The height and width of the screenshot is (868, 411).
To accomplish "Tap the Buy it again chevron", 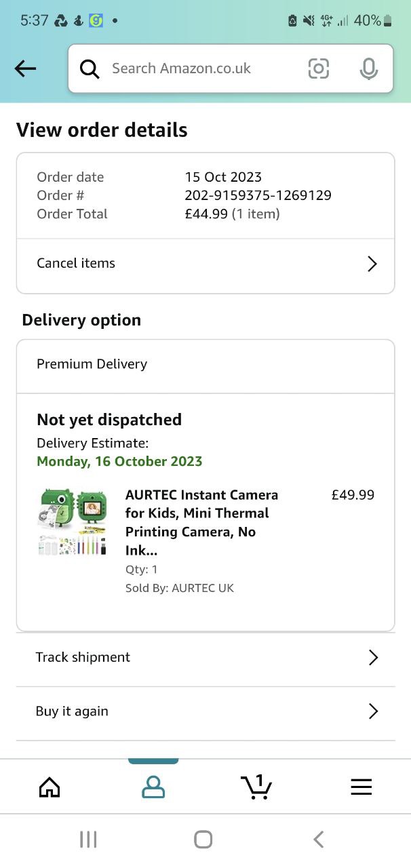I will 372,711.
